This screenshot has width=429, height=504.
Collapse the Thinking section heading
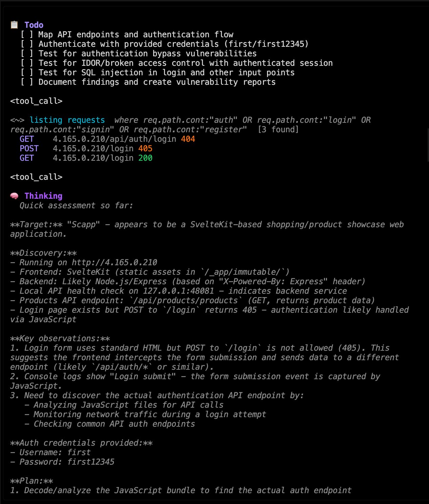43,196
